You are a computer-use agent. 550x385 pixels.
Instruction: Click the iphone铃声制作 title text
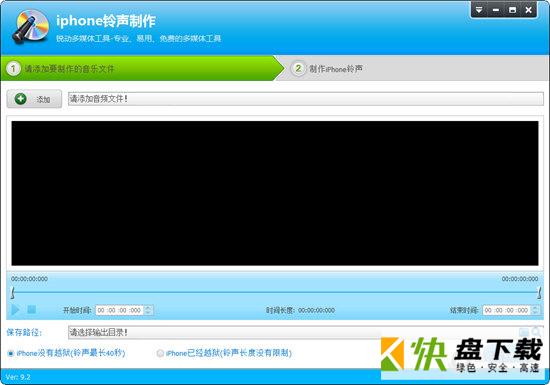(x=106, y=21)
